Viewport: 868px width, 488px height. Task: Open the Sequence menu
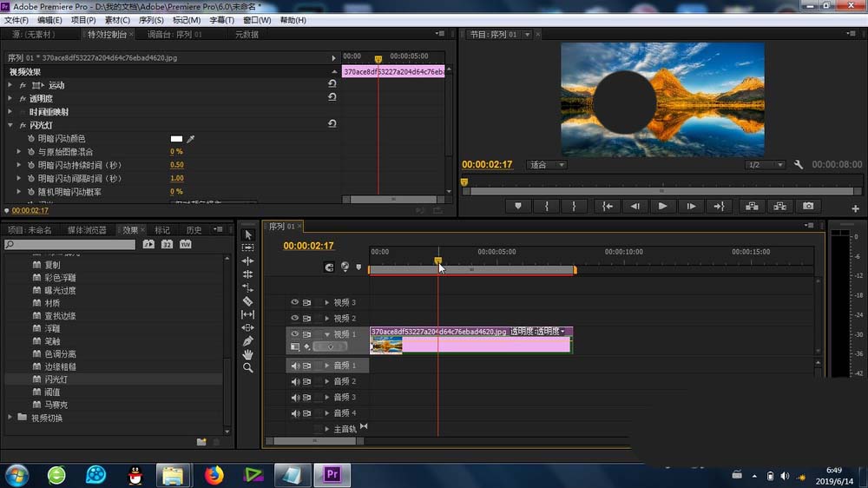151,20
